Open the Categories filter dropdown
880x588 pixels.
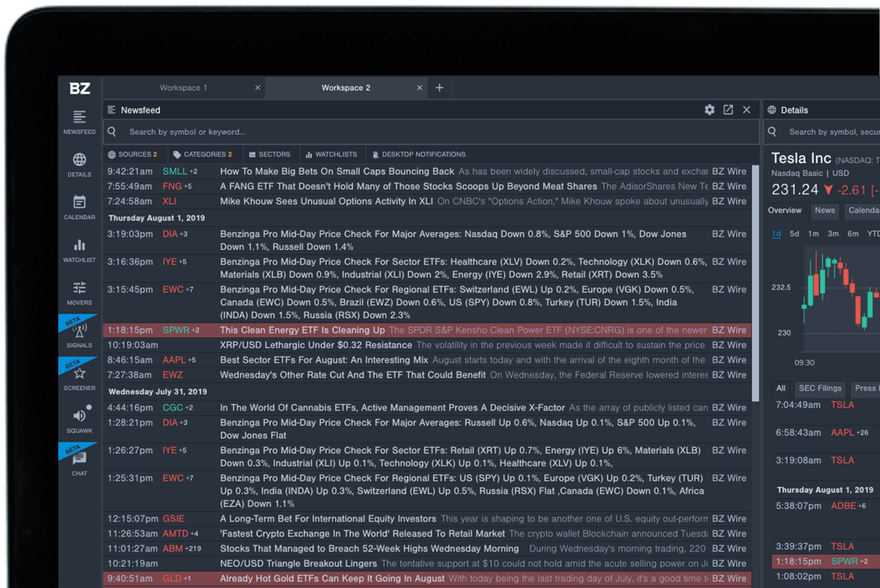point(202,154)
